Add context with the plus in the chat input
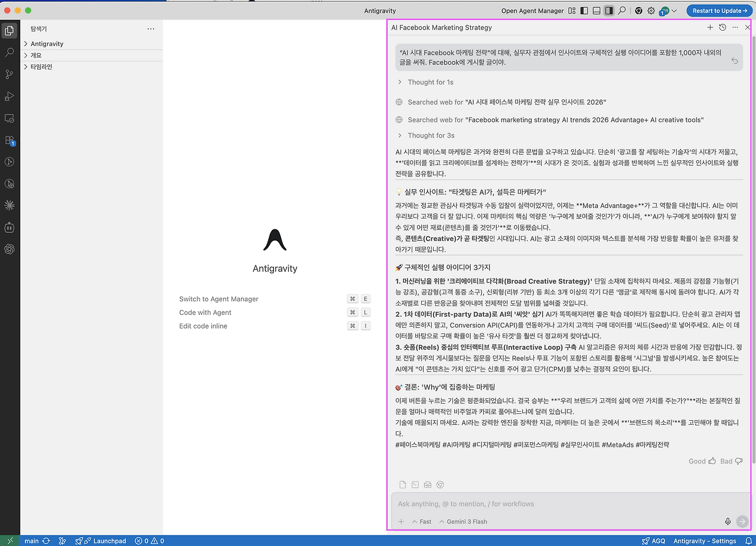This screenshot has width=756, height=546. point(401,522)
